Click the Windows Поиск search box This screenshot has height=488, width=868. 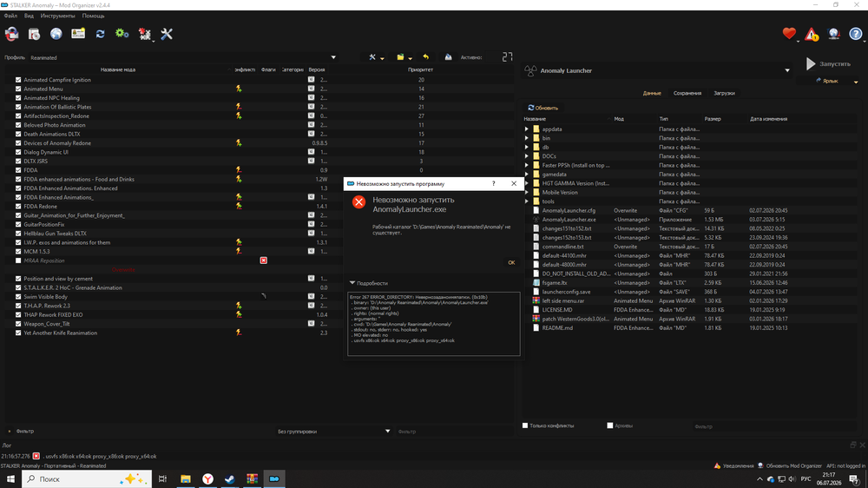click(87, 478)
